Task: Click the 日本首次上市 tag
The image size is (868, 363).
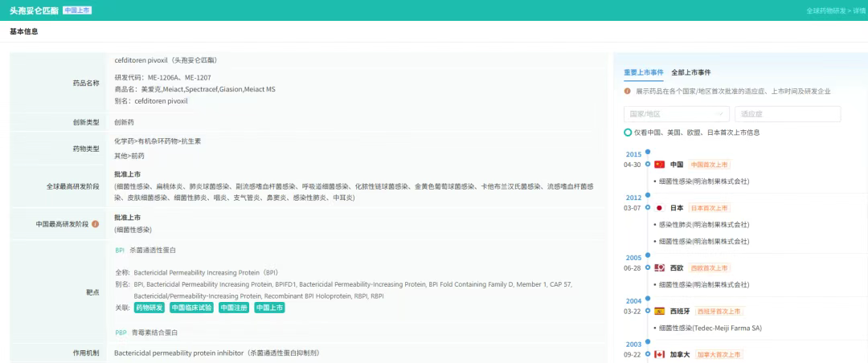Action: pyautogui.click(x=709, y=208)
